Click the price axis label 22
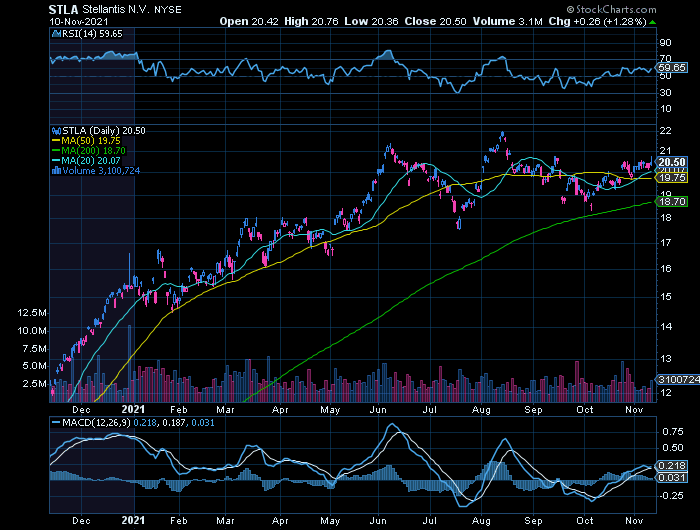 pyautogui.click(x=665, y=131)
